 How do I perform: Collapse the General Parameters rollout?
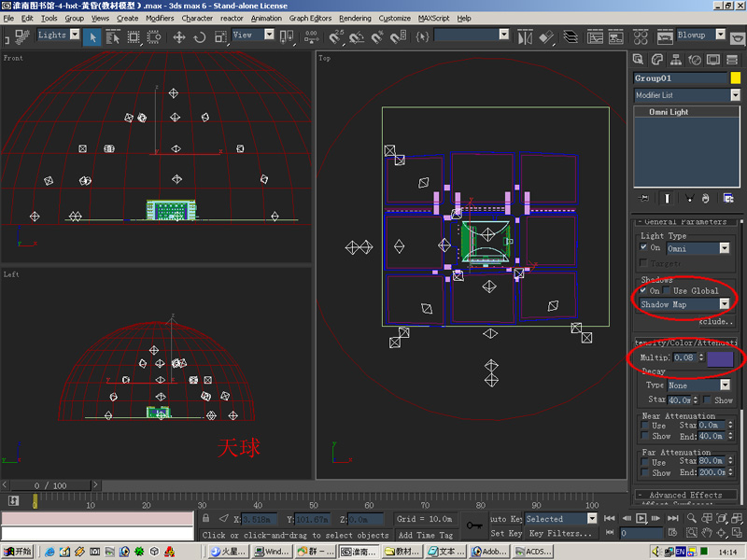click(685, 222)
